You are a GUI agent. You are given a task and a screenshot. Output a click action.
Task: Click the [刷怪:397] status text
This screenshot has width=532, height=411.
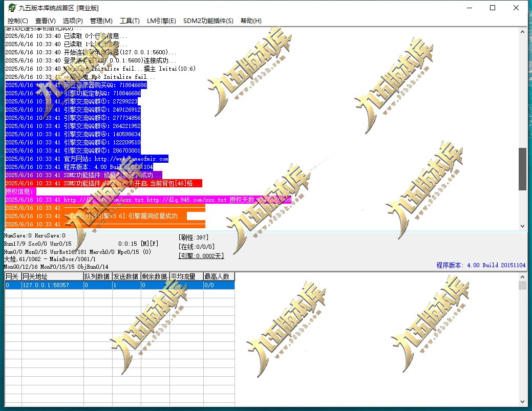point(194,237)
